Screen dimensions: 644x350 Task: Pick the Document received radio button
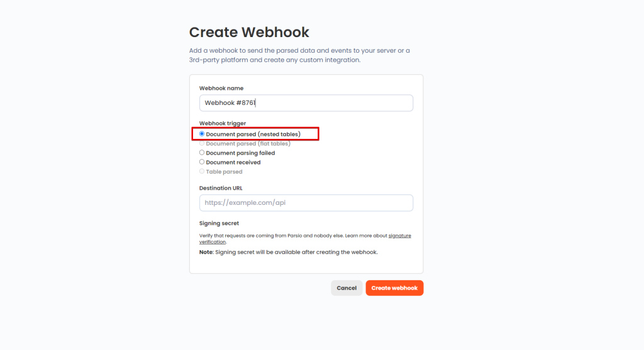[202, 162]
